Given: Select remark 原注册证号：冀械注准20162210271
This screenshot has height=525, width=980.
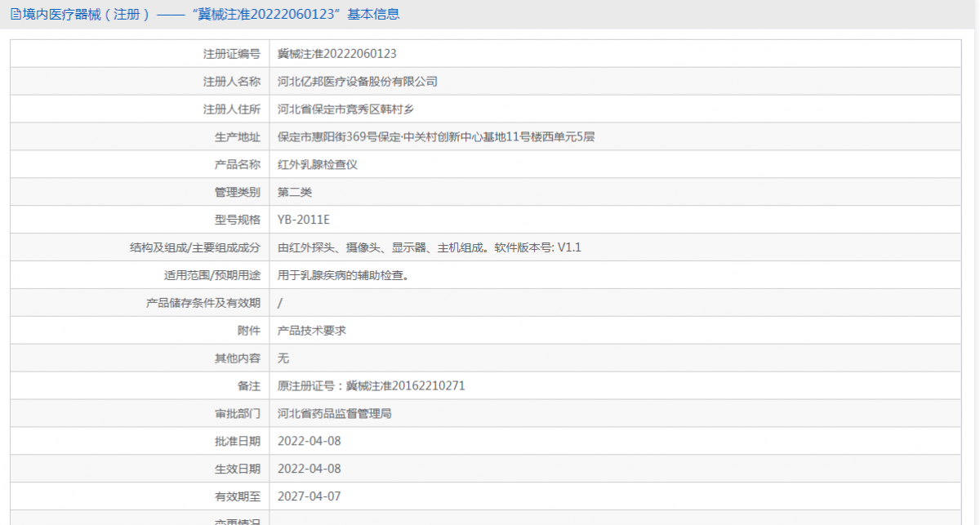Looking at the screenshot, I should coord(372,385).
